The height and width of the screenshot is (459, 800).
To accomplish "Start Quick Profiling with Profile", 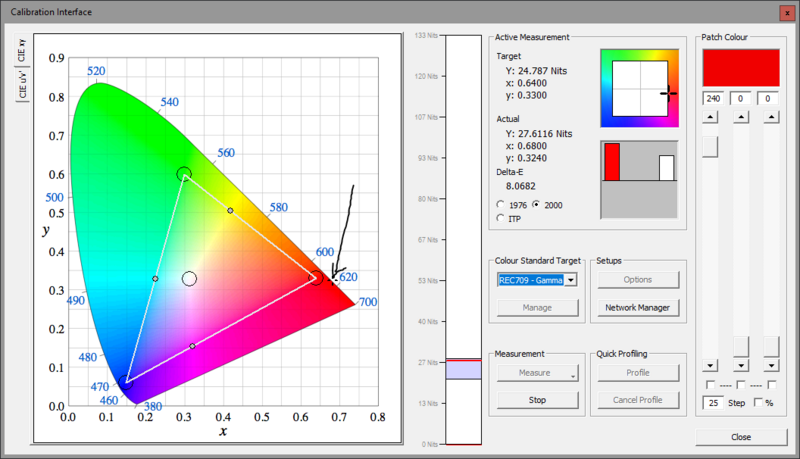I will [x=638, y=373].
